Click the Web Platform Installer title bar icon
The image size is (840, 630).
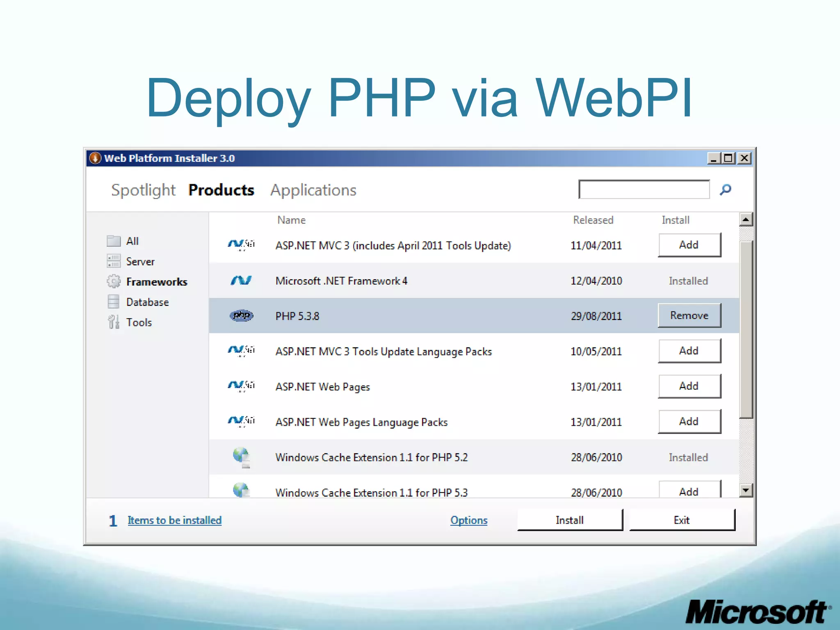[95, 158]
